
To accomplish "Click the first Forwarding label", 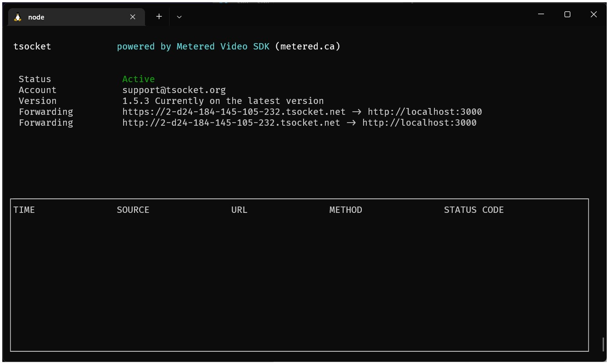I will click(x=46, y=112).
